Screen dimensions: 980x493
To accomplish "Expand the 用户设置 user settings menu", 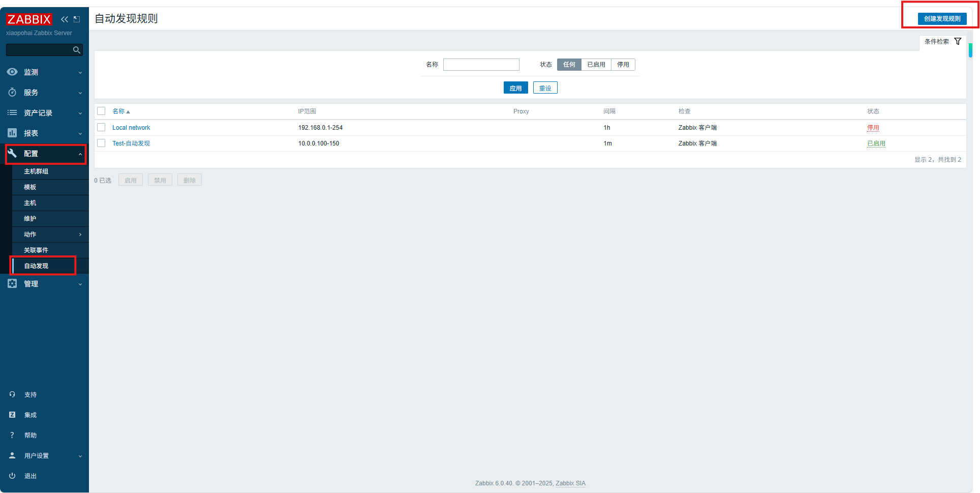I will [x=36, y=455].
